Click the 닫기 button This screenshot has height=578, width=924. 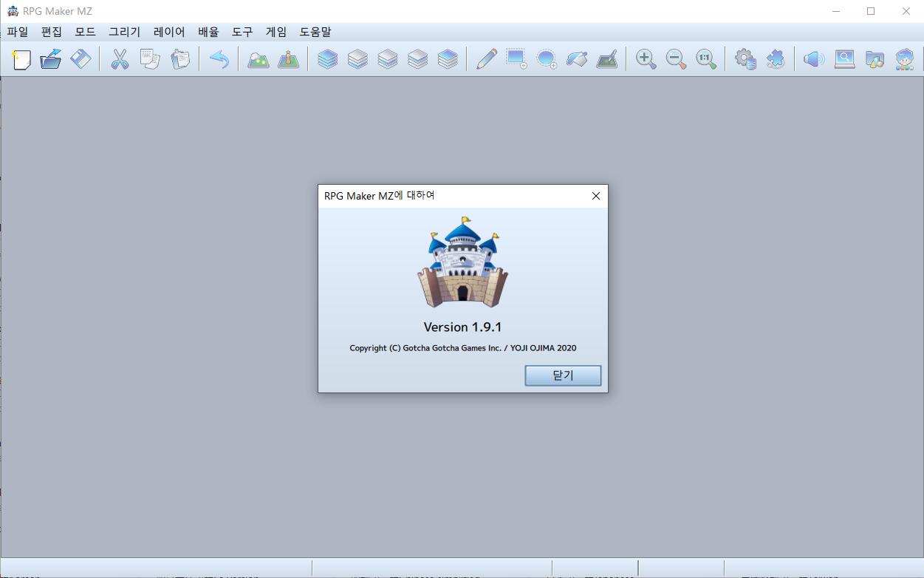563,375
